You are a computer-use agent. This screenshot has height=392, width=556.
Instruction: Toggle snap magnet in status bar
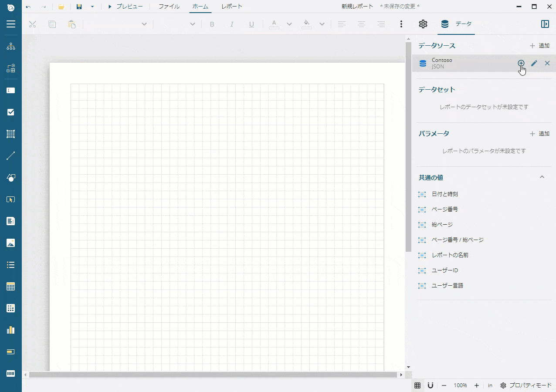coord(430,385)
